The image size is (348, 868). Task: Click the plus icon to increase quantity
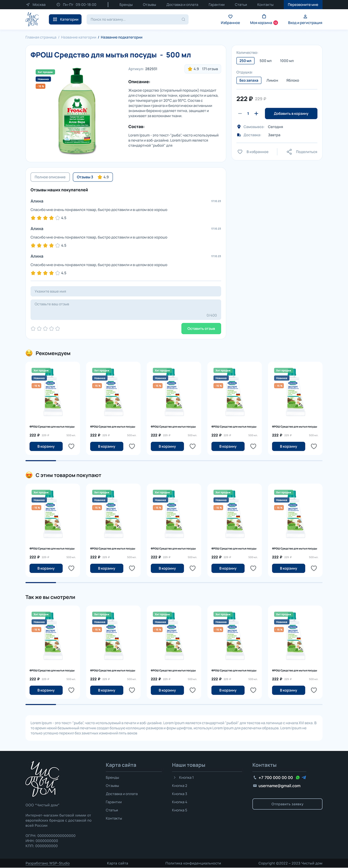(256, 113)
